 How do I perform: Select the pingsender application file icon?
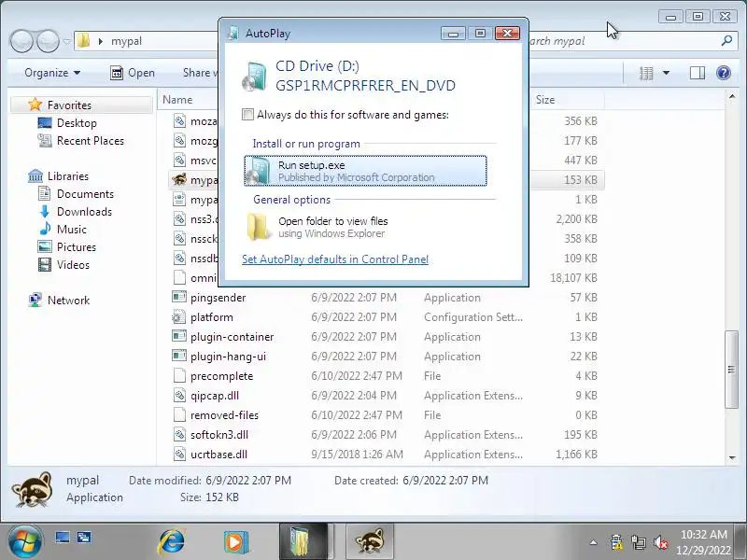tap(179, 297)
